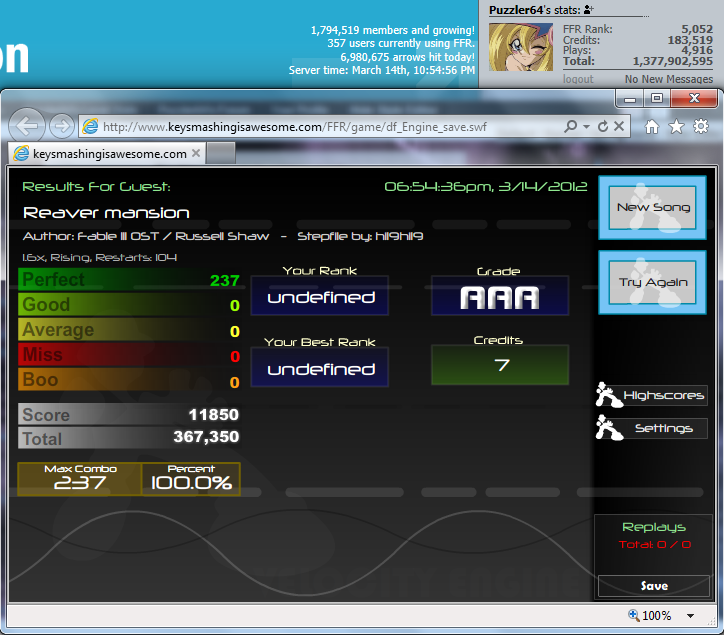Refresh the page with the reload icon

[x=602, y=127]
